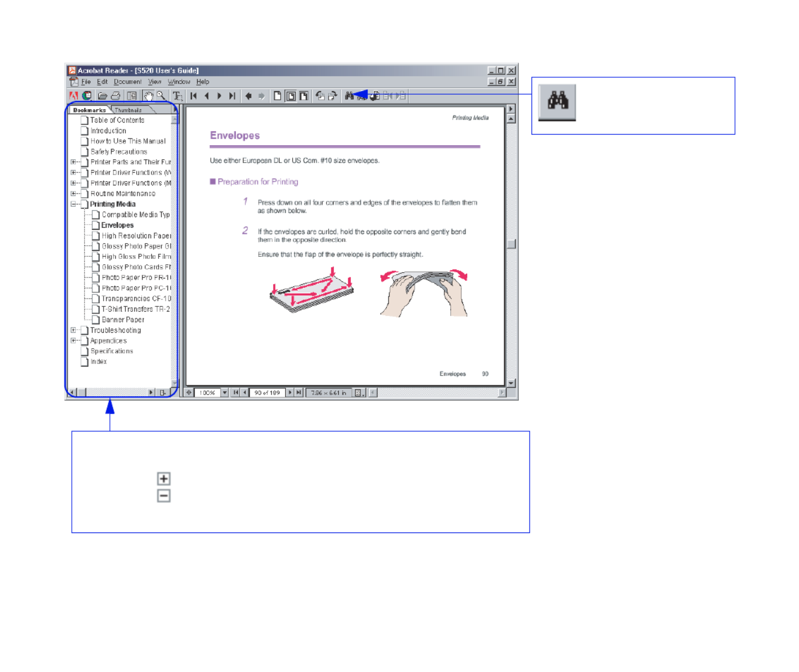Open the Introduction bookmark
Screen dimensions: 799x672
click(108, 130)
